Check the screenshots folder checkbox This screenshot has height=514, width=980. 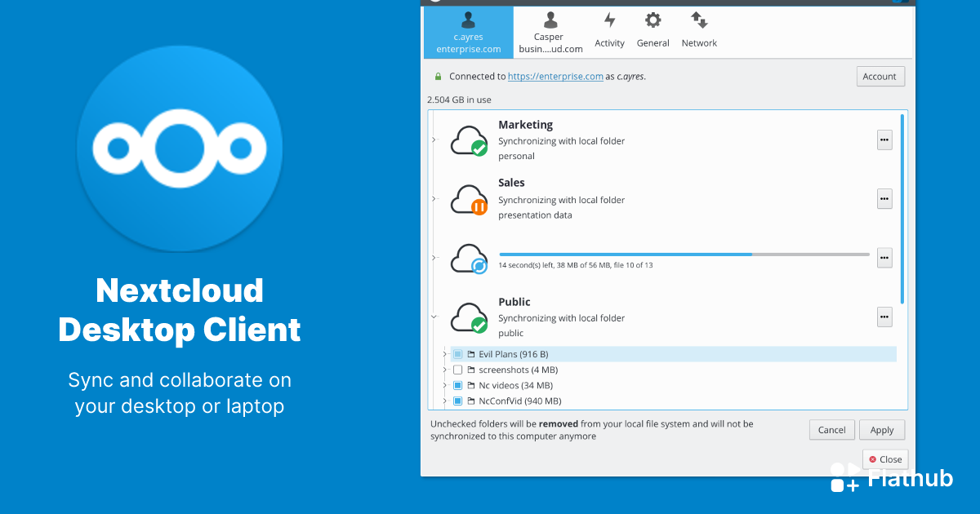[x=457, y=369]
